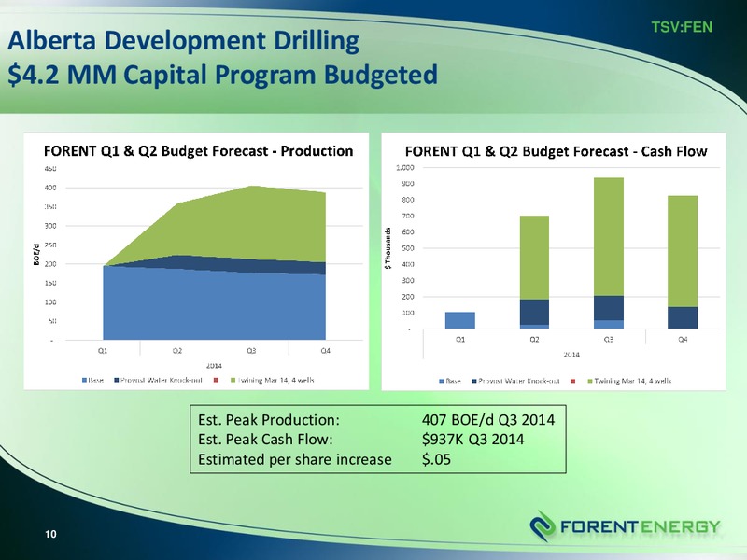Click the 400 value on Production y-axis
The height and width of the screenshot is (560, 747).
tap(50, 188)
